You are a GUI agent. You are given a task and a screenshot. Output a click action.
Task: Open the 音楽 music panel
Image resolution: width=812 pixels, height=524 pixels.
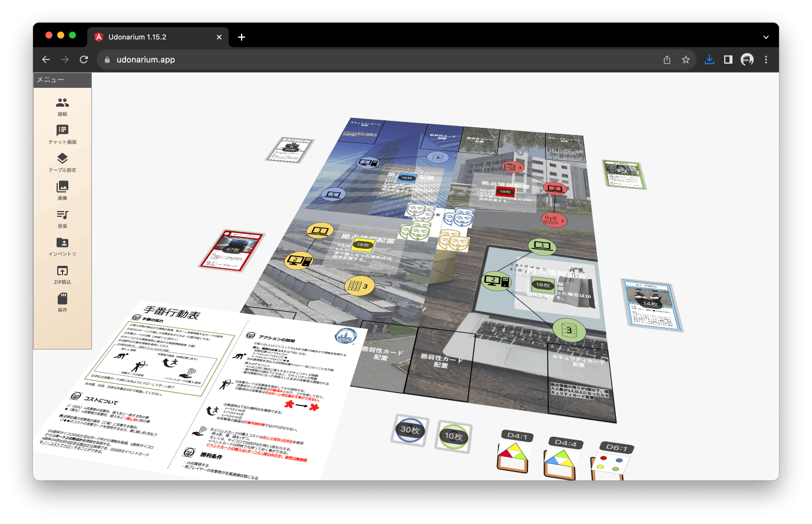point(62,219)
